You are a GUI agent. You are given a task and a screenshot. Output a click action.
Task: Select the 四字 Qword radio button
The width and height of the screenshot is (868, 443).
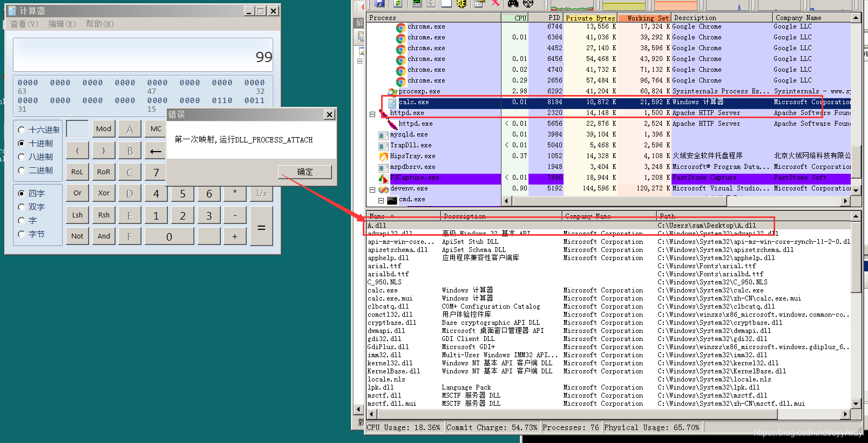[x=22, y=194]
